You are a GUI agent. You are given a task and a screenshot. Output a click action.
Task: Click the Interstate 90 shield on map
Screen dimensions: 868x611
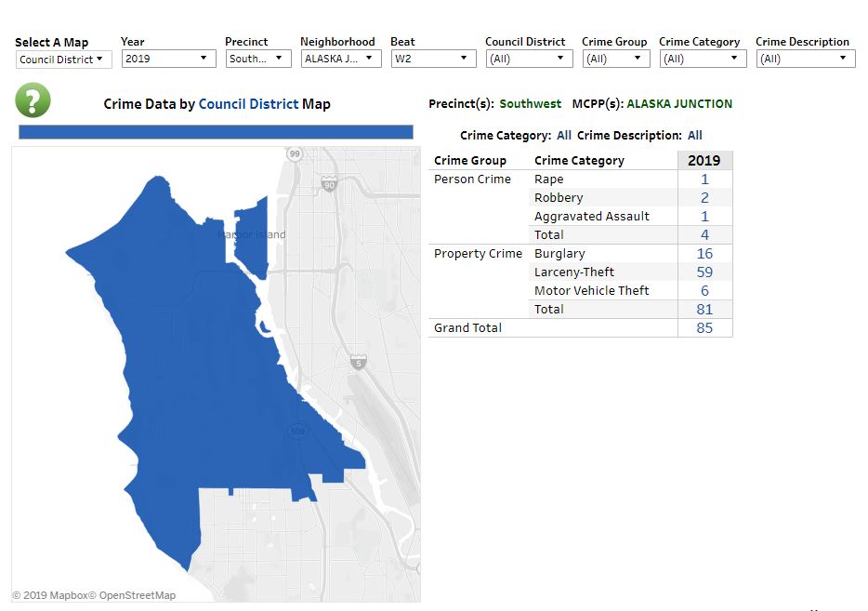click(x=329, y=183)
